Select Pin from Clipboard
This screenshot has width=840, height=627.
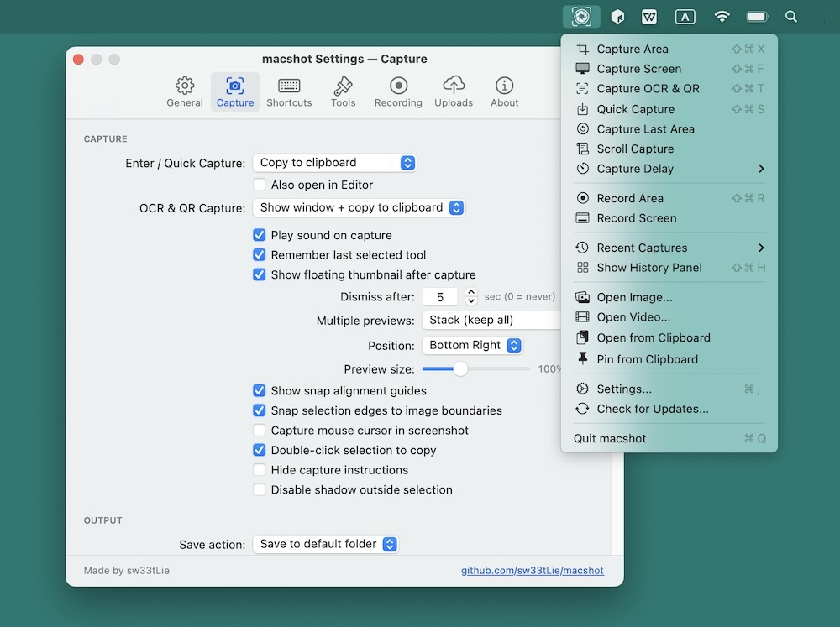coord(669,359)
